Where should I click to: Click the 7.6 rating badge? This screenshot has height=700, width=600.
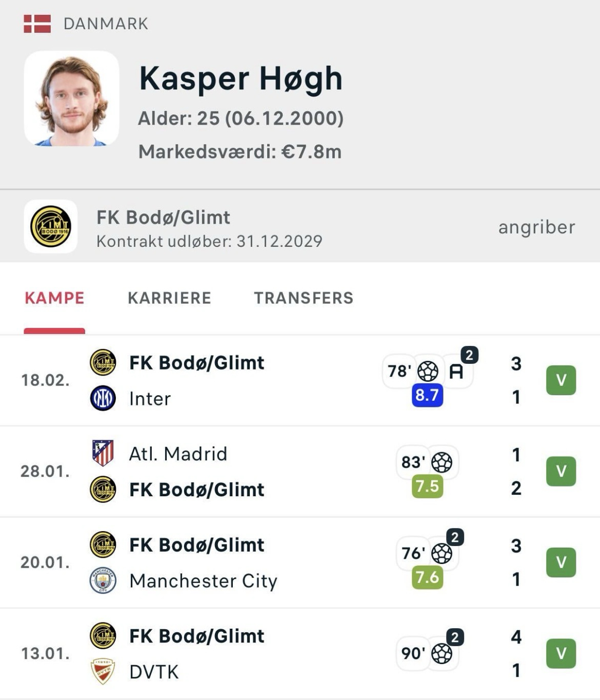(x=427, y=577)
